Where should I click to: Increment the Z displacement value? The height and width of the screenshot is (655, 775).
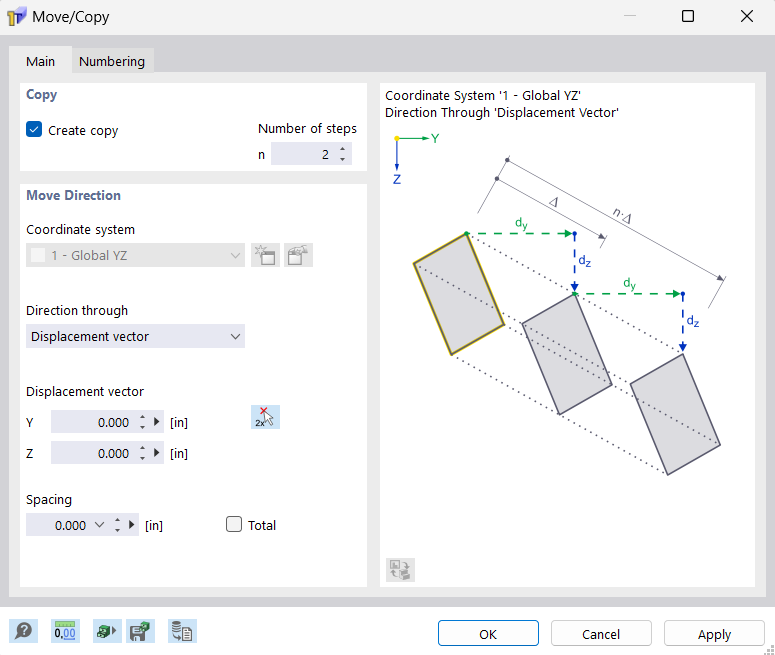tap(142, 448)
